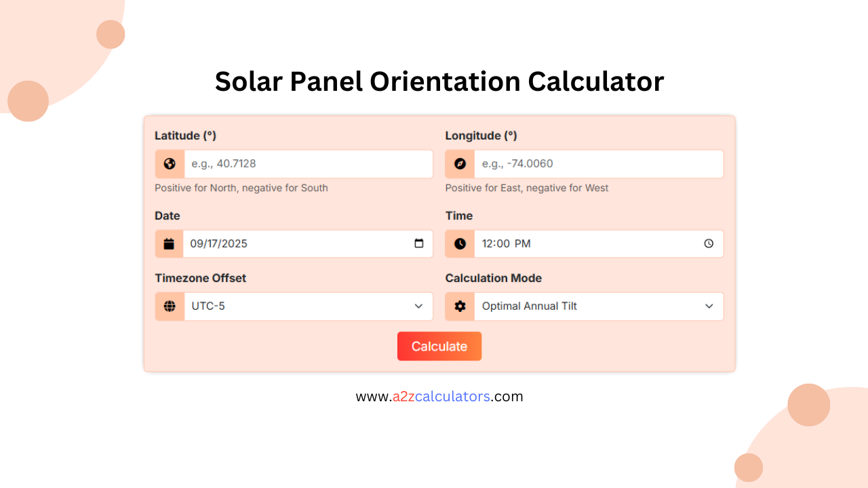
Task: Click the clock icon beside the Time field
Action: tap(459, 243)
